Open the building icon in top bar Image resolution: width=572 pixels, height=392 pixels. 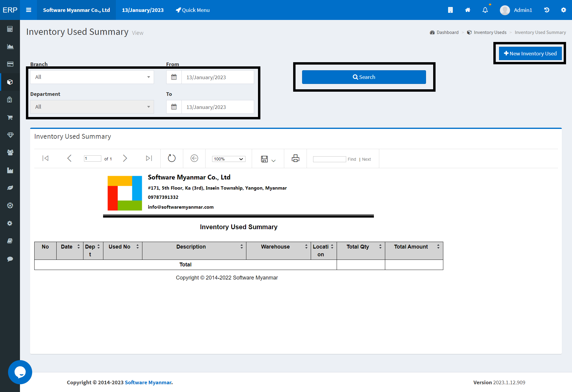450,10
